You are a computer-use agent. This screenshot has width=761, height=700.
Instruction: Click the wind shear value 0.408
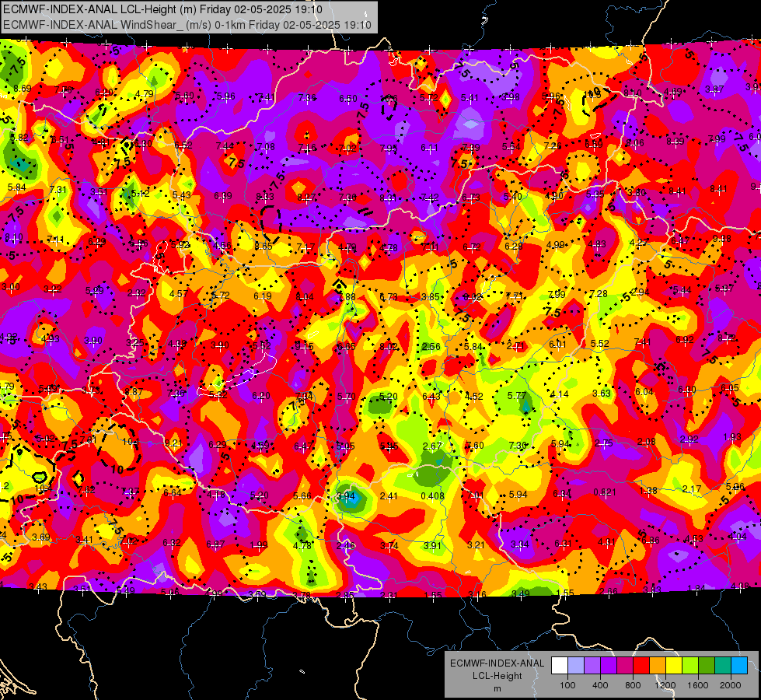(432, 496)
